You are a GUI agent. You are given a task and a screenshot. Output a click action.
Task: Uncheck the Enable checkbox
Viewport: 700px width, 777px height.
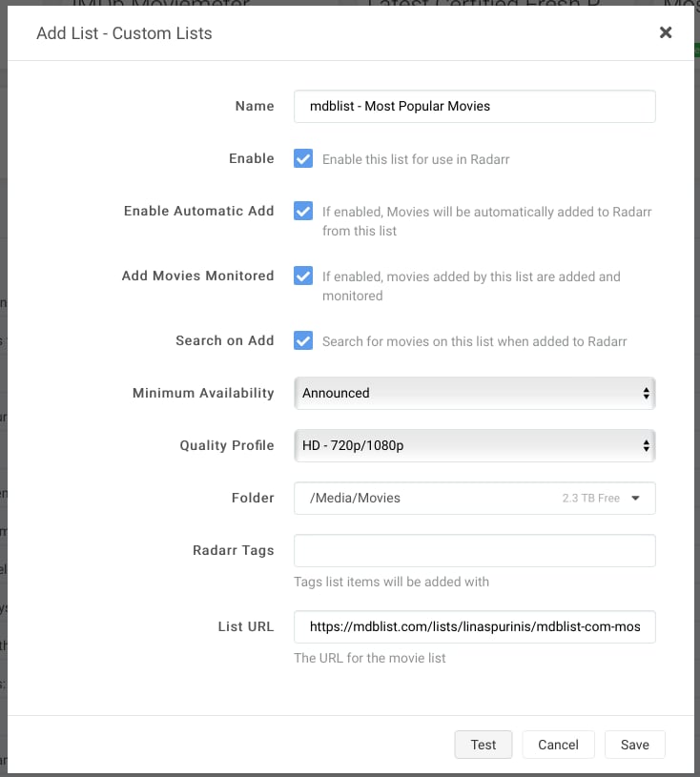coord(303,159)
